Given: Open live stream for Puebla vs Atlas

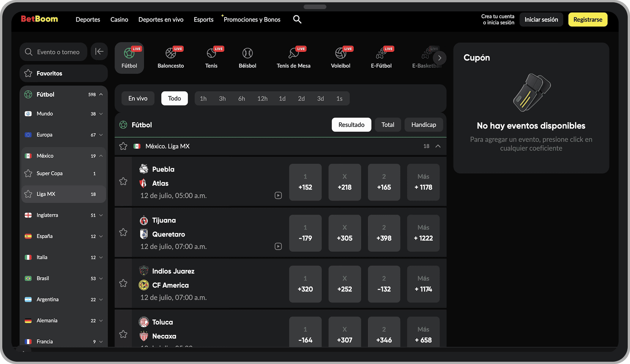Looking at the screenshot, I should [x=278, y=196].
